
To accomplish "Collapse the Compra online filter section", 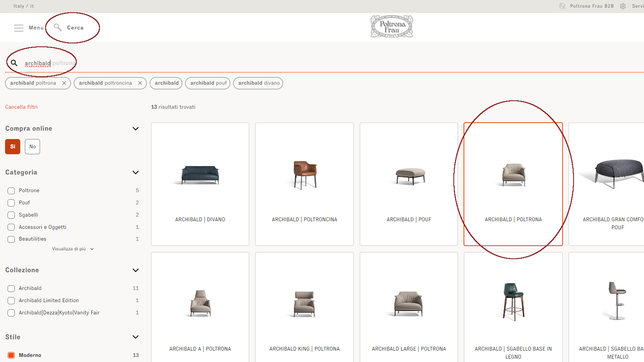I will pyautogui.click(x=135, y=129).
